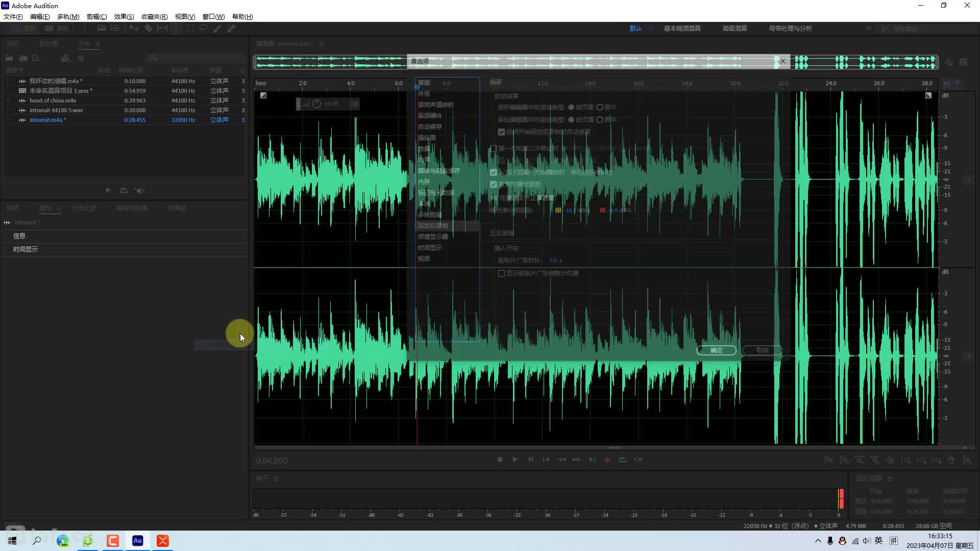Click 取消 in the Preferences dialog
Viewport: 980px width, 551px height.
[762, 350]
